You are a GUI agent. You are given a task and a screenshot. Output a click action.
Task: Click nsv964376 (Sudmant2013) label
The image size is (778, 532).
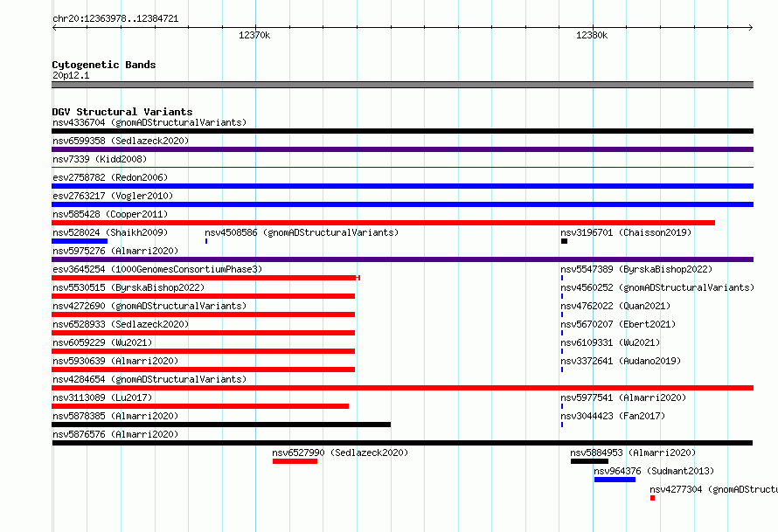(654, 471)
